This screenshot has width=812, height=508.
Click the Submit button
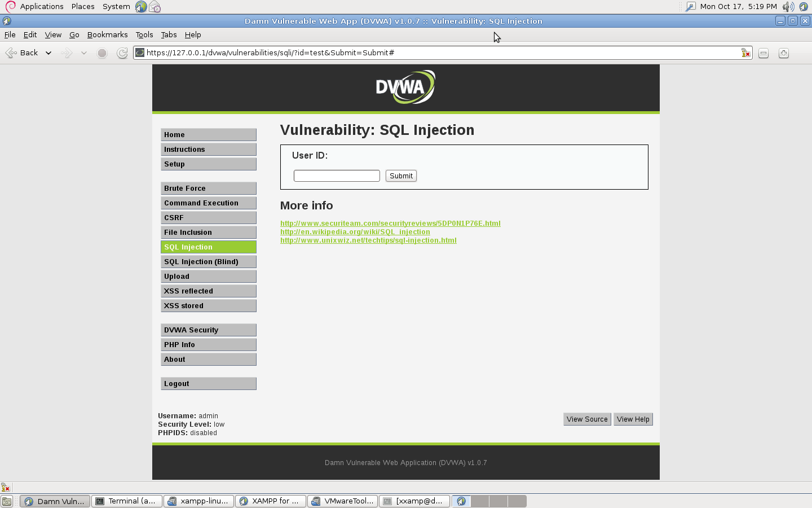(x=401, y=176)
